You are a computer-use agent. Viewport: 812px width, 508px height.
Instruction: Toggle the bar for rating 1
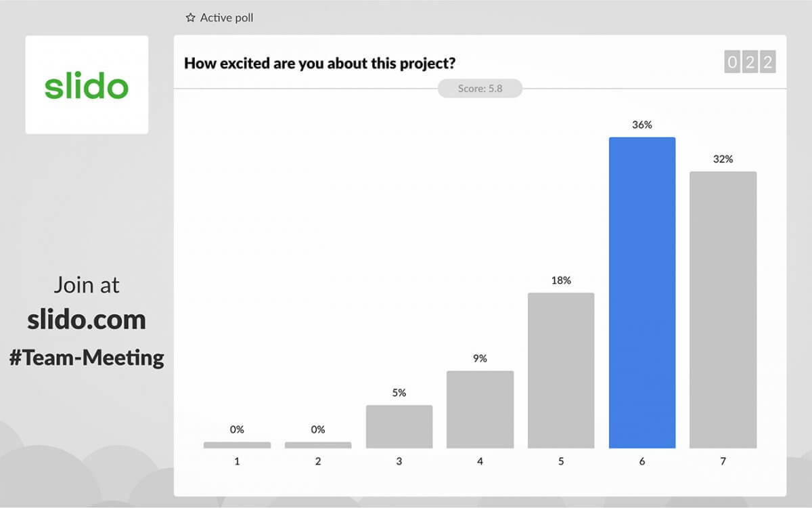(237, 445)
